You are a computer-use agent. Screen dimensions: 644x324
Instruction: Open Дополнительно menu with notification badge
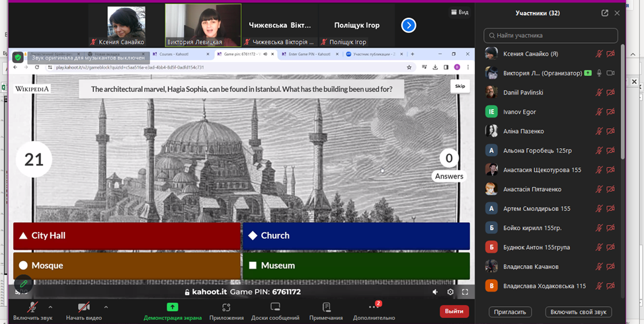point(374,308)
